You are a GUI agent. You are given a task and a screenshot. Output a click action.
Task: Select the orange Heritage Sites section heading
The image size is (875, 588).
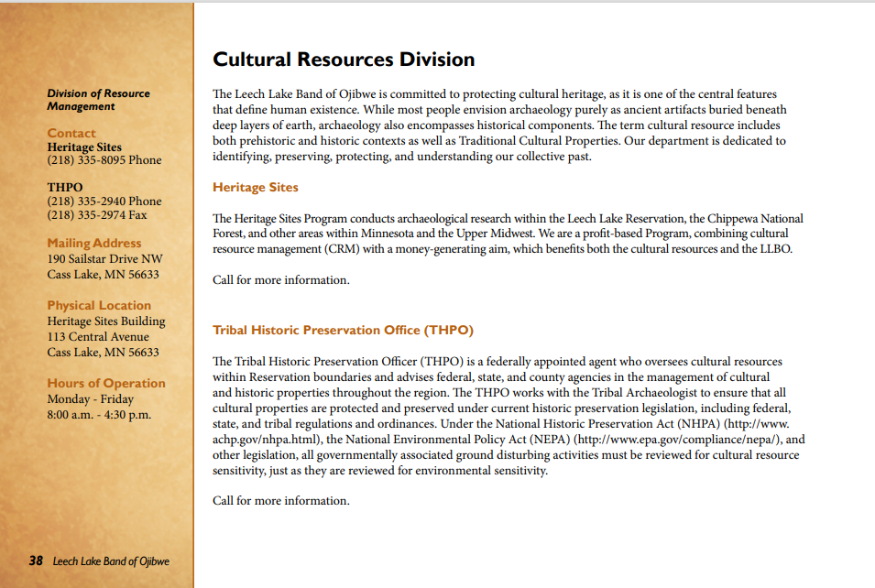coord(256,188)
